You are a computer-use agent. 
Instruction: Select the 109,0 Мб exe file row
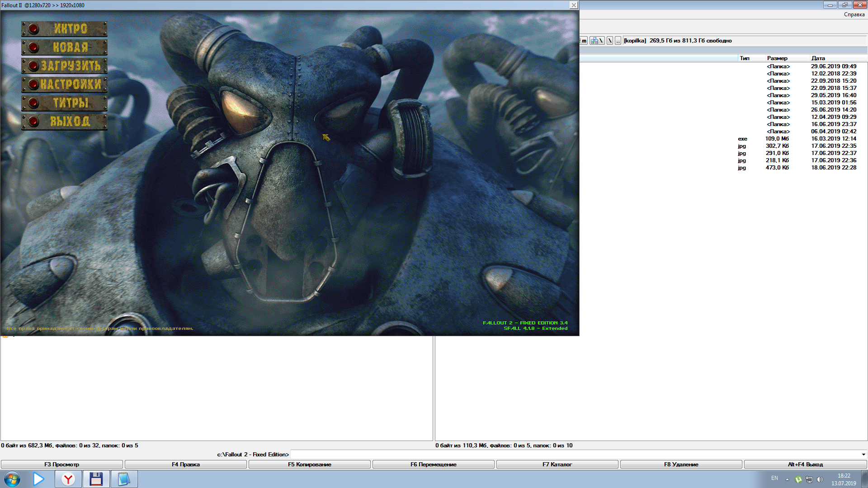(723, 139)
